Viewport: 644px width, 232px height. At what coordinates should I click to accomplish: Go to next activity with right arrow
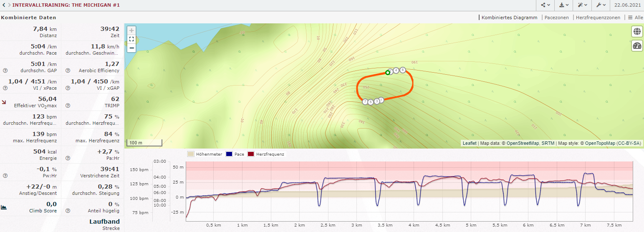pyautogui.click(x=9, y=5)
